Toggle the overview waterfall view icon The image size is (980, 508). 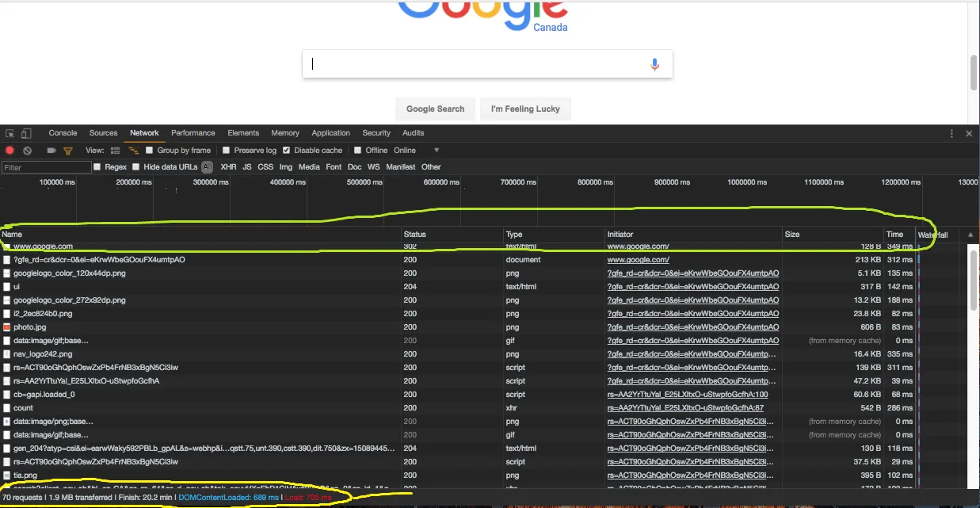133,151
